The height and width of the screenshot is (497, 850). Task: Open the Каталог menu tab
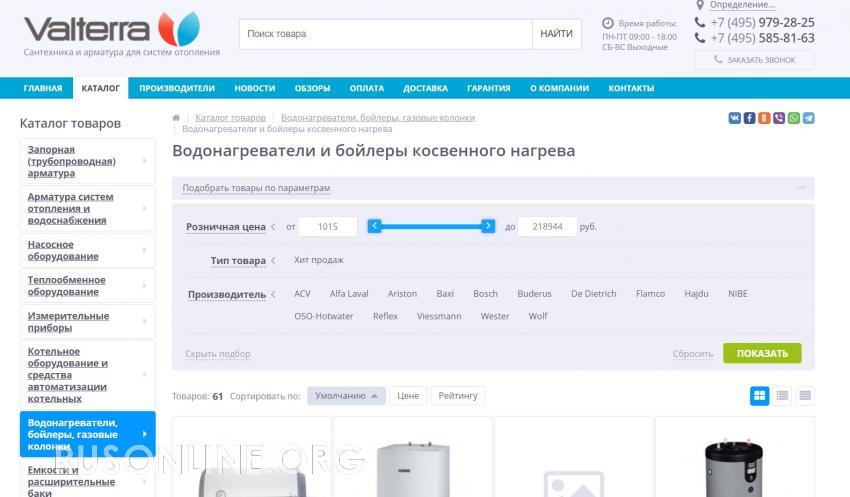pyautogui.click(x=100, y=88)
